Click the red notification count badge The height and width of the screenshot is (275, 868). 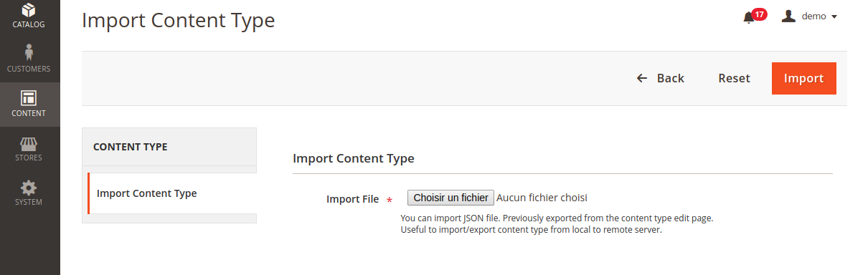click(x=759, y=14)
